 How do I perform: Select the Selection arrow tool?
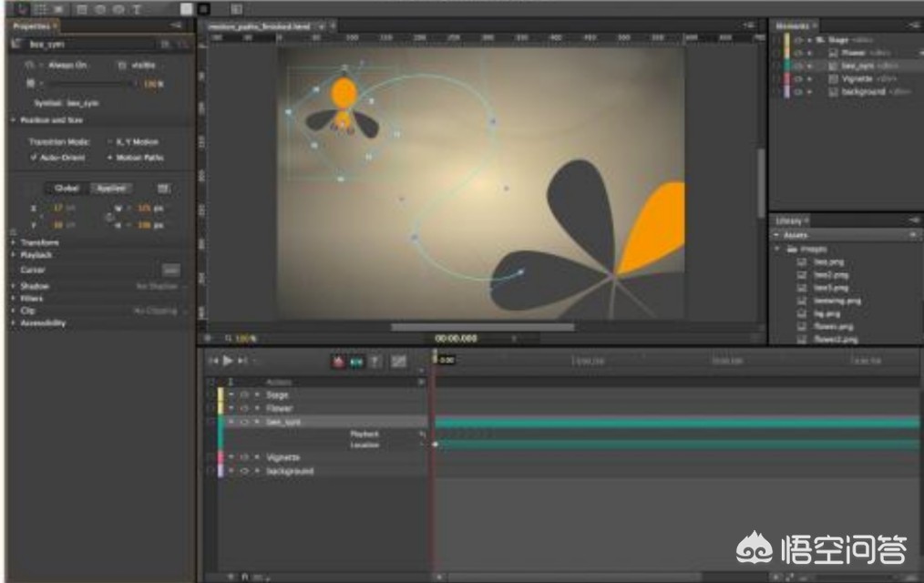[23, 9]
